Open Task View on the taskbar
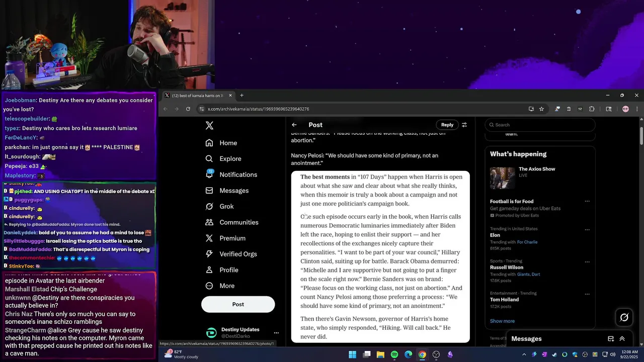The height and width of the screenshot is (362, 644). pyautogui.click(x=367, y=354)
